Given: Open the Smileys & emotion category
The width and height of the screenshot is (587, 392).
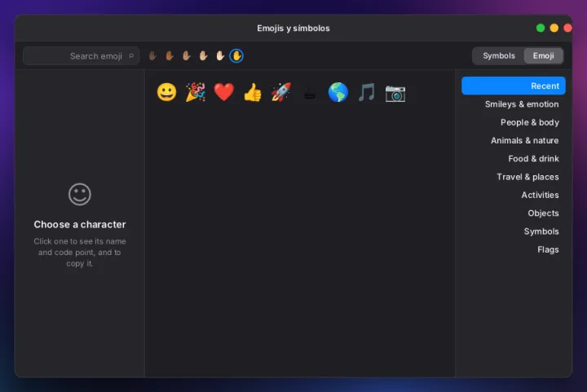Looking at the screenshot, I should (x=514, y=104).
